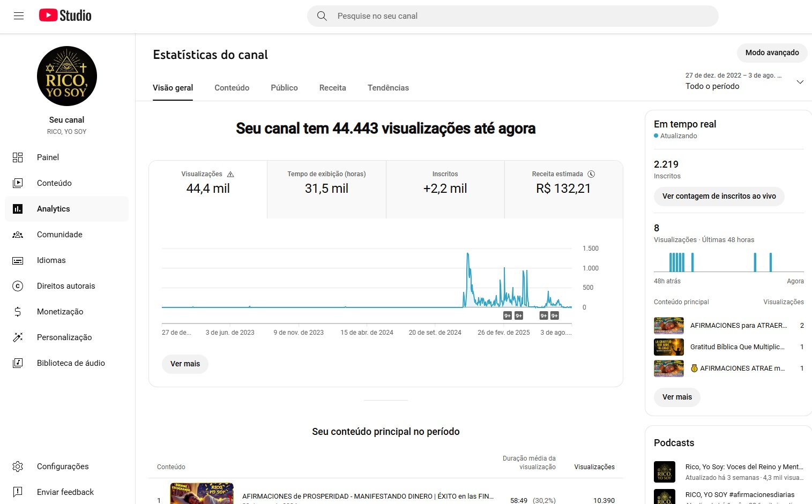This screenshot has height=504, width=812.
Task: Open Monetização in the sidebar
Action: tap(67, 312)
